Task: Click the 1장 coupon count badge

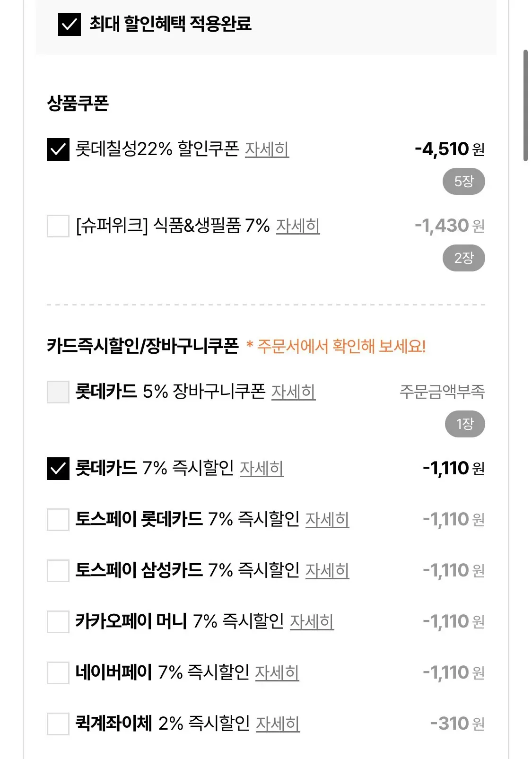Action: tap(465, 424)
